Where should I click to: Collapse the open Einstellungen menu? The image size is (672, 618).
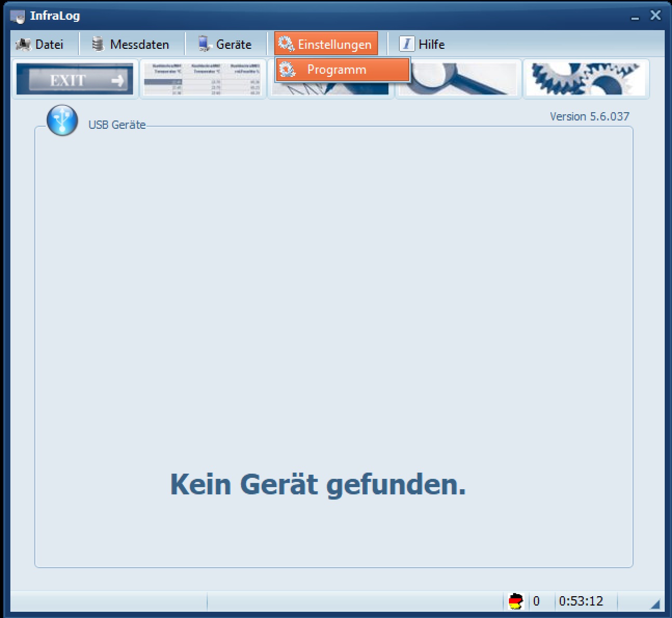coord(326,45)
